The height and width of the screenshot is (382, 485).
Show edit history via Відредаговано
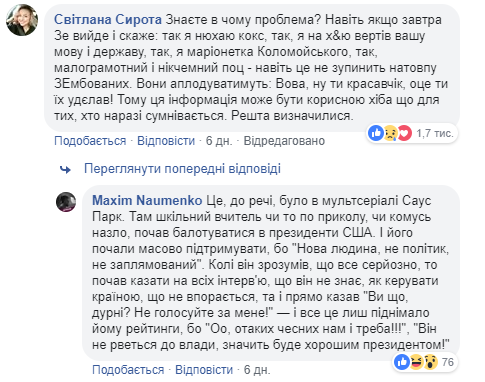point(284,141)
